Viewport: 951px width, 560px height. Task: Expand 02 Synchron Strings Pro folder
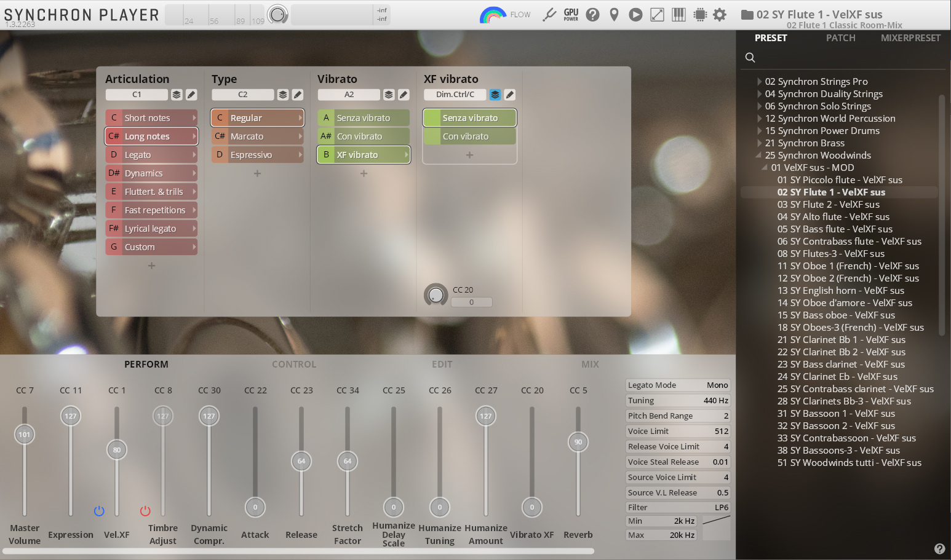pyautogui.click(x=760, y=81)
